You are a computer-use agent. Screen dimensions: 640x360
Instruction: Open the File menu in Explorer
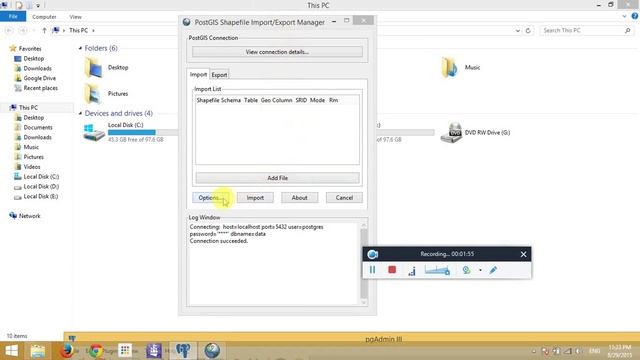(x=13, y=17)
